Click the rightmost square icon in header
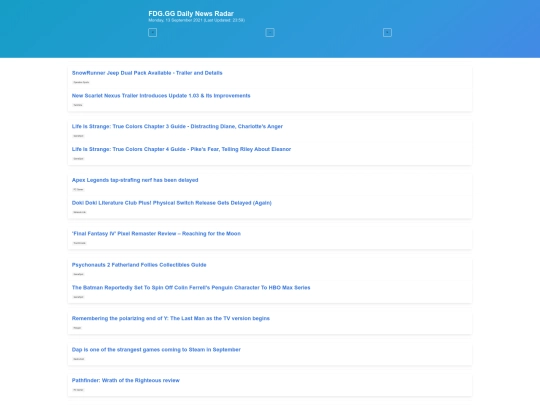This screenshot has height=405, width=540. pos(387,32)
